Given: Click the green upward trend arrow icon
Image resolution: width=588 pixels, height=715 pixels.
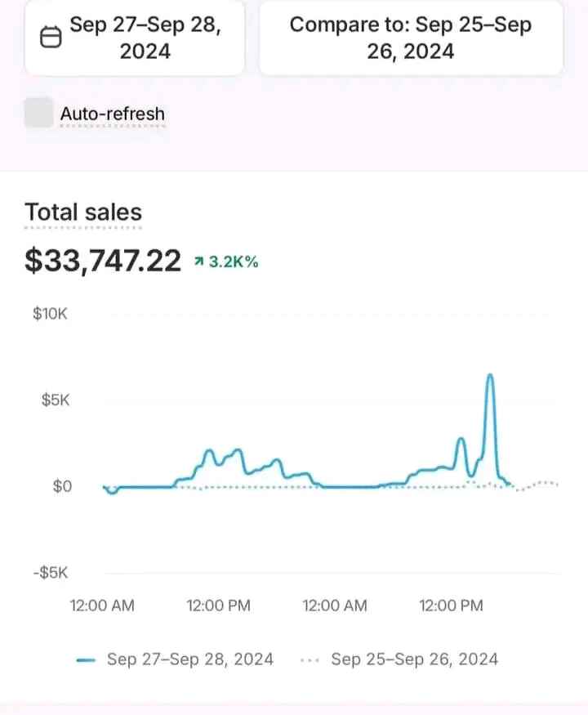Looking at the screenshot, I should [x=198, y=262].
